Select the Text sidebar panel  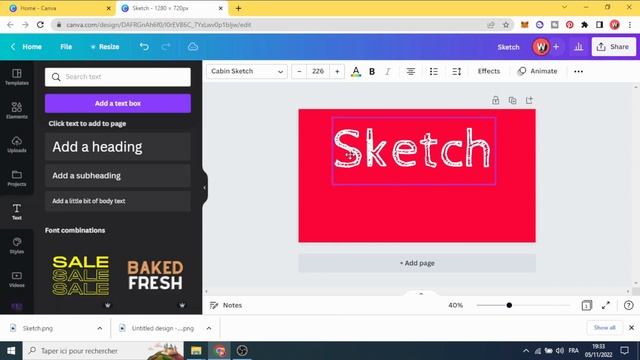(17, 212)
